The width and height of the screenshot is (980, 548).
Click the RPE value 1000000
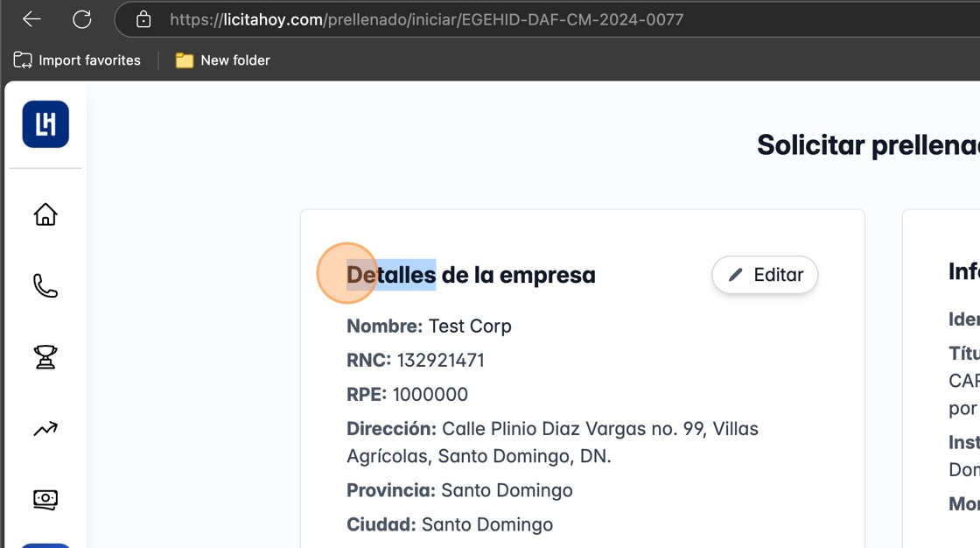pyautogui.click(x=430, y=394)
